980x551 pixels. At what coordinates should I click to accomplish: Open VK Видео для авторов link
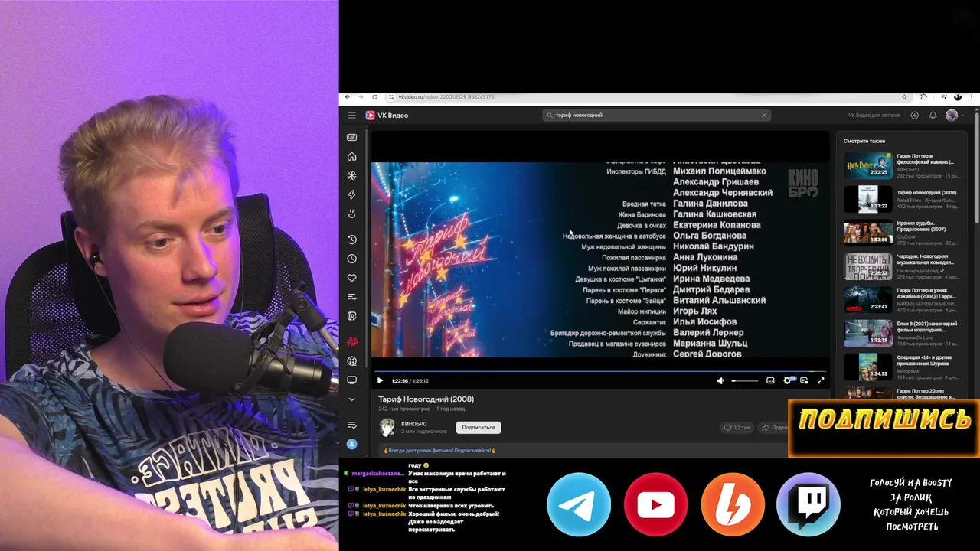point(874,116)
